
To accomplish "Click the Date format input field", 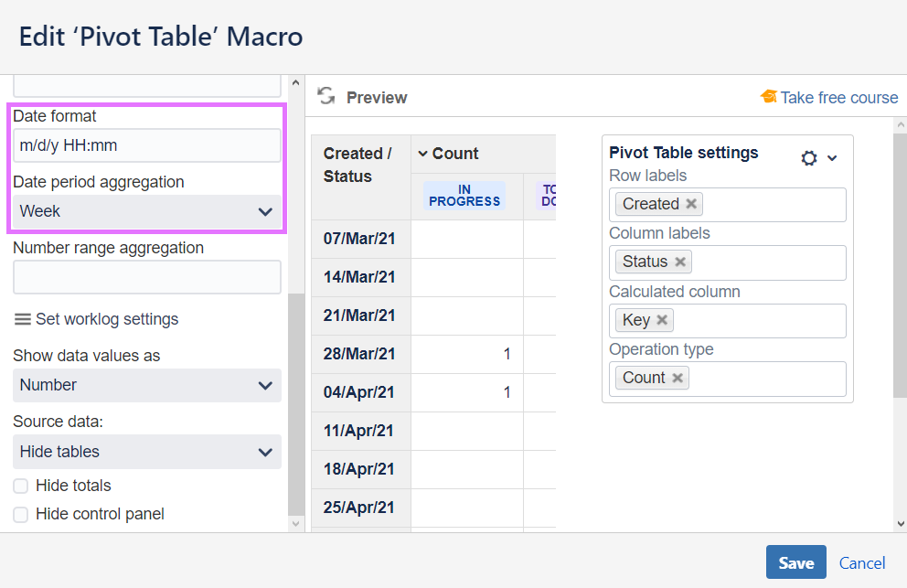I will (x=146, y=145).
